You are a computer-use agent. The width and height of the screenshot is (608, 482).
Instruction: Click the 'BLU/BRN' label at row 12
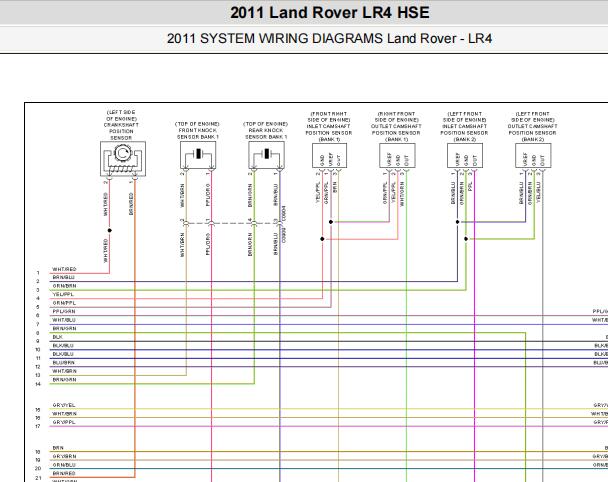64,363
